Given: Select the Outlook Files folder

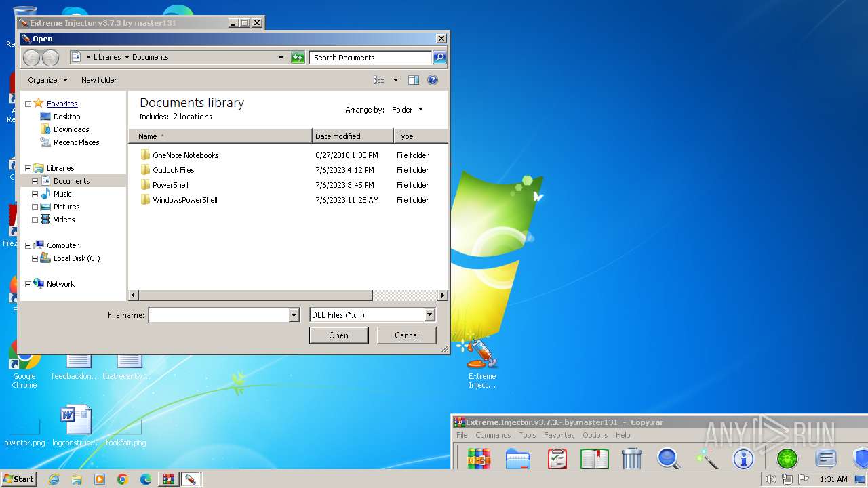Looking at the screenshot, I should 173,170.
